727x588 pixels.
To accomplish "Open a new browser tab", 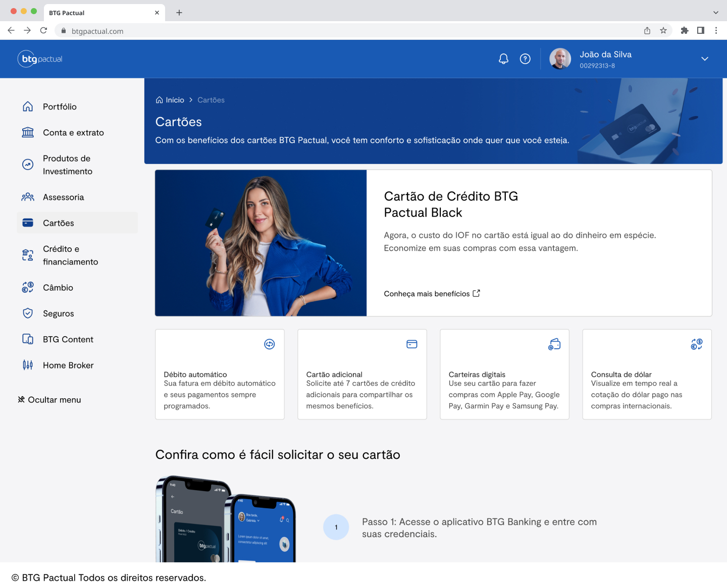I will pos(179,13).
